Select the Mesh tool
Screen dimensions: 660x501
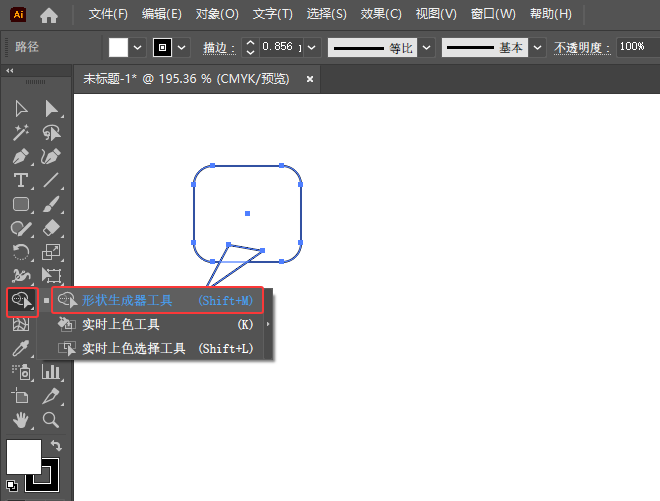pyautogui.click(x=21, y=325)
